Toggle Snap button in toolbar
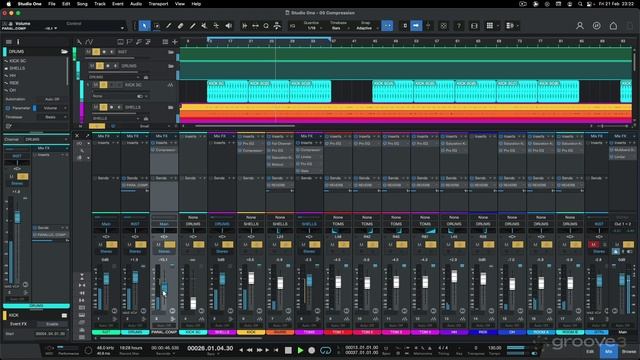640x360 pixels. [387, 26]
